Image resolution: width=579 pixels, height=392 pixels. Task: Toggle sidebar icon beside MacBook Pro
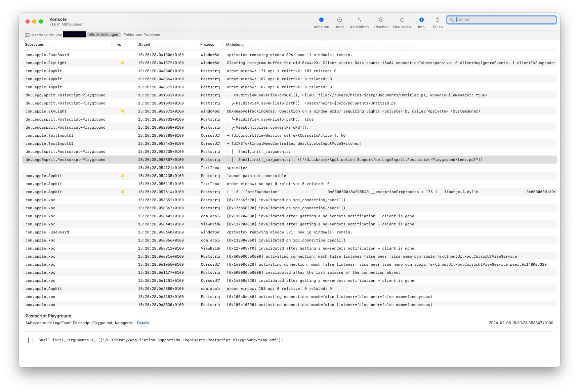coord(27,35)
